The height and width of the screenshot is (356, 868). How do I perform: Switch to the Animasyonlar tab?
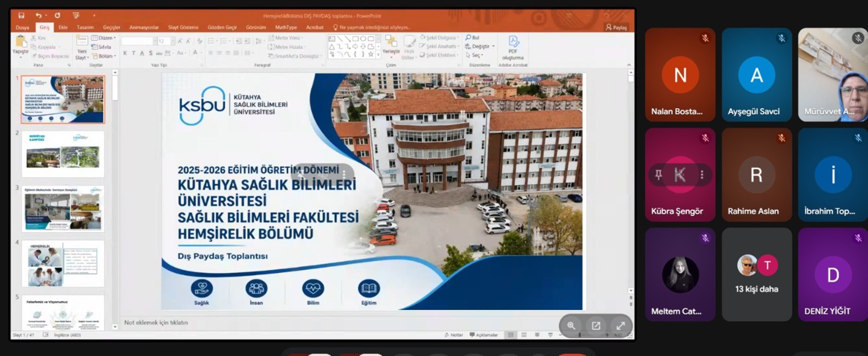(144, 27)
